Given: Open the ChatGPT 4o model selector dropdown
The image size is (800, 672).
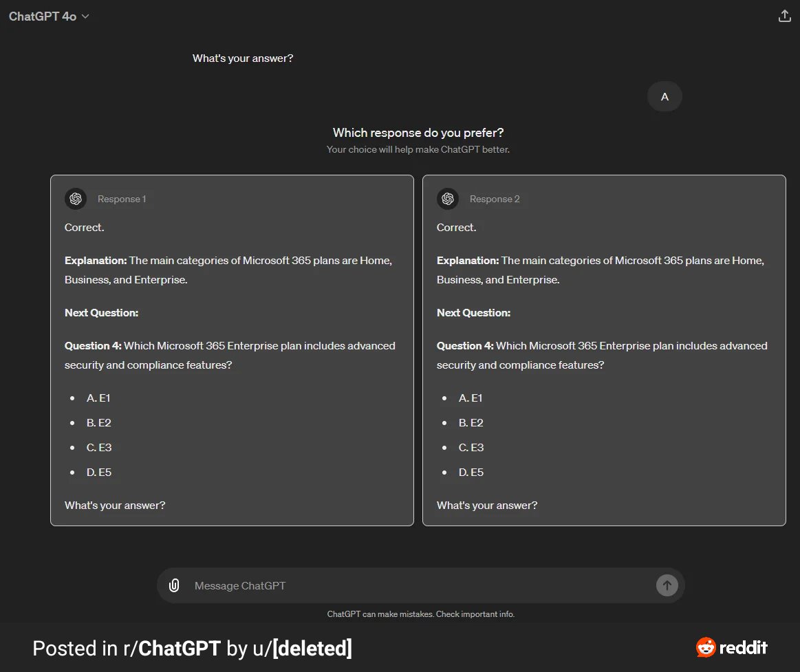Looking at the screenshot, I should (x=49, y=17).
